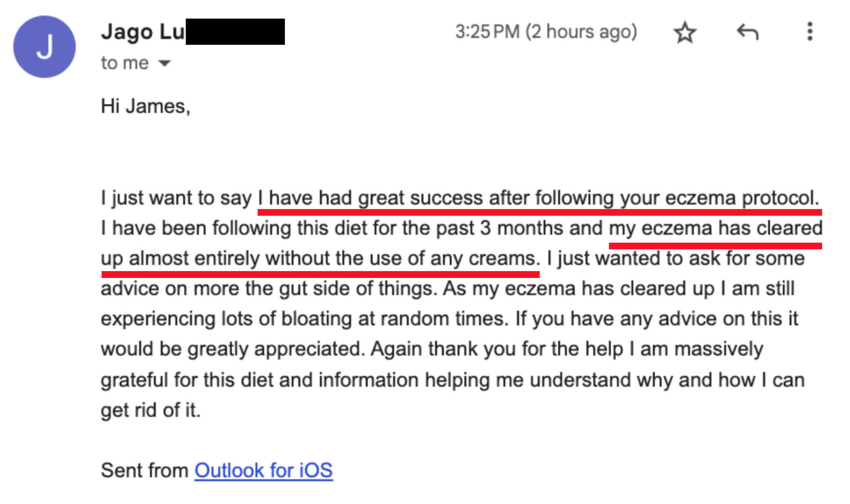
Task: Open the Outlook for iOS link
Action: (263, 470)
